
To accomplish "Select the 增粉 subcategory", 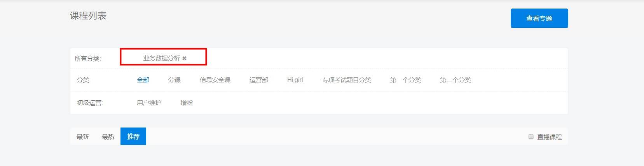I will [187, 103].
